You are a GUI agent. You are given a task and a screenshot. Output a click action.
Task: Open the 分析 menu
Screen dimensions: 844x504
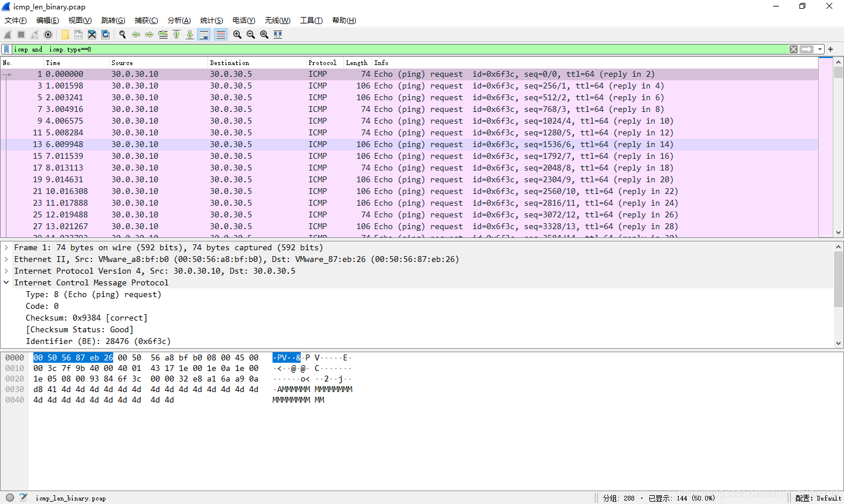click(x=179, y=21)
